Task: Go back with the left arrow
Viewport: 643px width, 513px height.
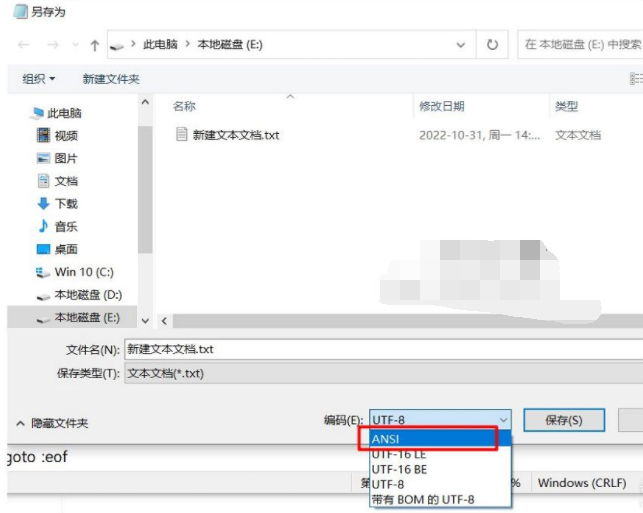Action: tap(24, 44)
